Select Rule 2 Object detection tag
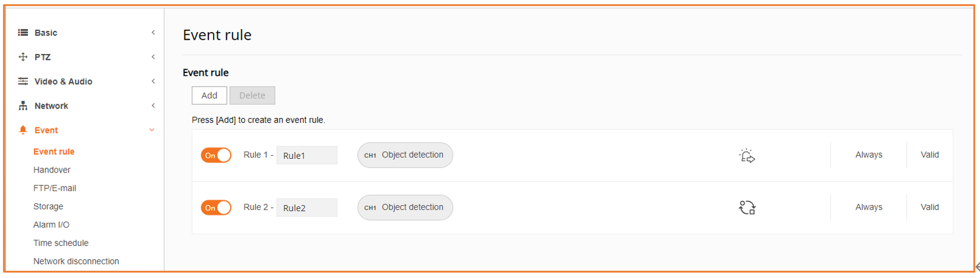This screenshot has width=980, height=278. click(x=405, y=207)
